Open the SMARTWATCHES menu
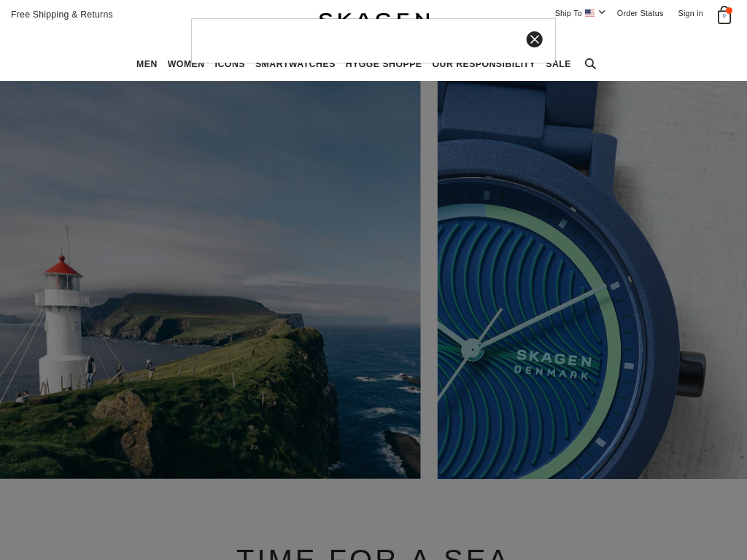 [x=295, y=64]
